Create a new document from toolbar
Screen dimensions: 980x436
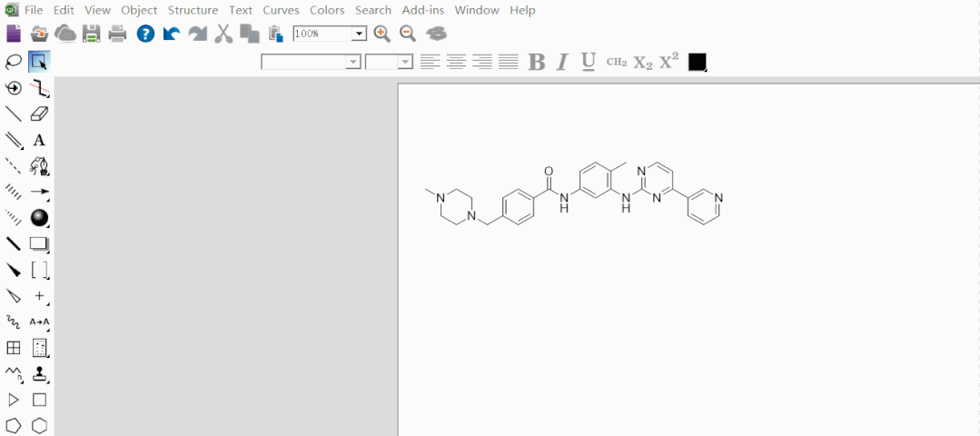coord(13,33)
